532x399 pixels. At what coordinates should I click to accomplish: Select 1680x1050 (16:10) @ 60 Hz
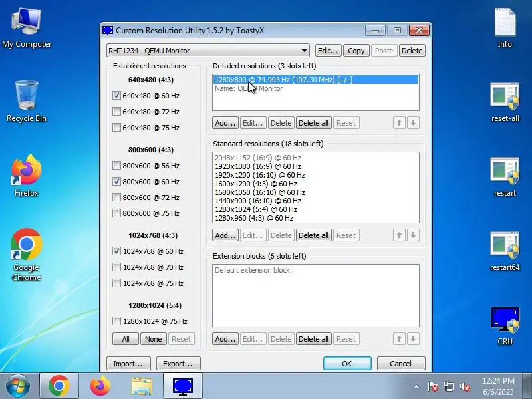tap(315, 192)
